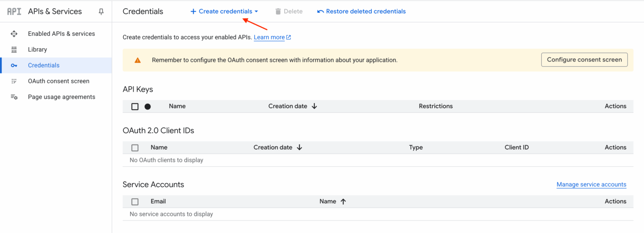Click Configure consent screen button

[584, 60]
